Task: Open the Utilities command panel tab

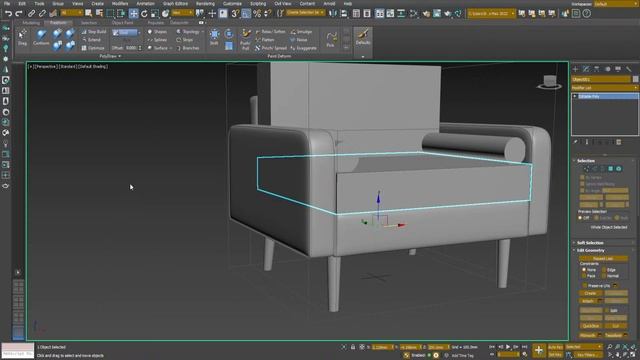Action: (x=629, y=69)
